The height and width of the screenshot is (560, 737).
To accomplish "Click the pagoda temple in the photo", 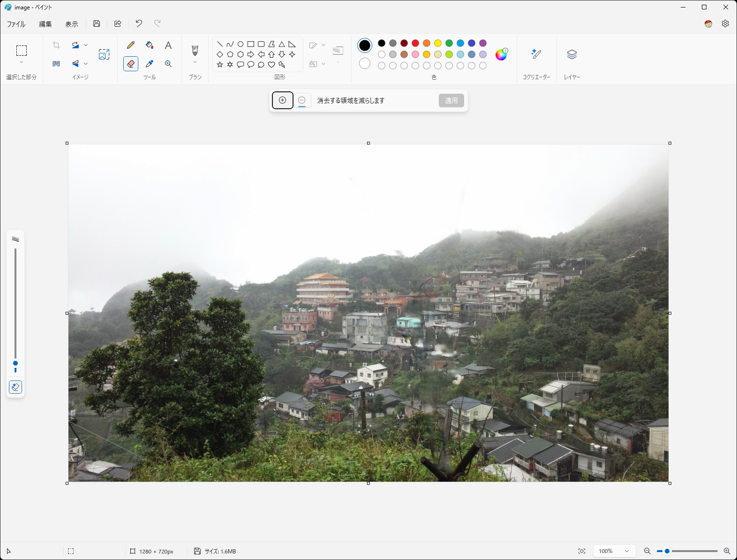I will coord(323,288).
